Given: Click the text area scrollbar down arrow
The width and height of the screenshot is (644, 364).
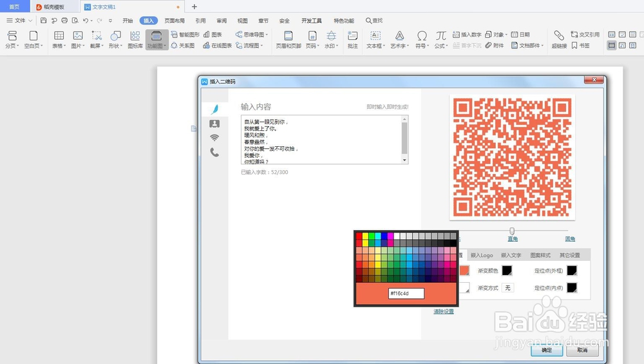Looking at the screenshot, I should pyautogui.click(x=404, y=160).
